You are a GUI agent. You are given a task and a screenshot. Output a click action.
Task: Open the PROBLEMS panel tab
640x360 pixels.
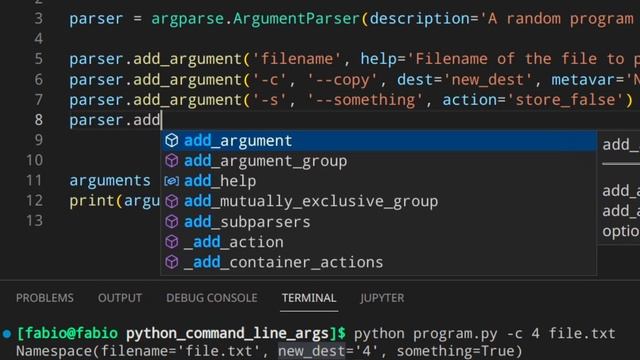45,298
